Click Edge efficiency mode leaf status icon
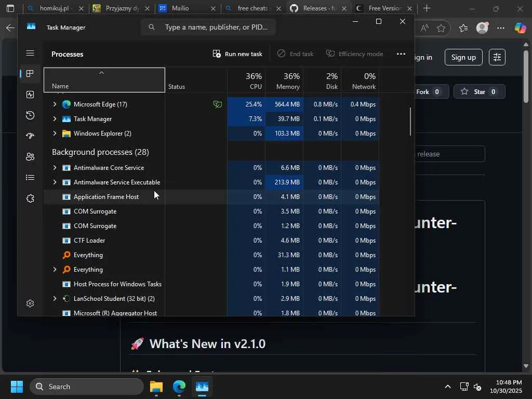Image resolution: width=532 pixels, height=399 pixels. click(x=218, y=104)
